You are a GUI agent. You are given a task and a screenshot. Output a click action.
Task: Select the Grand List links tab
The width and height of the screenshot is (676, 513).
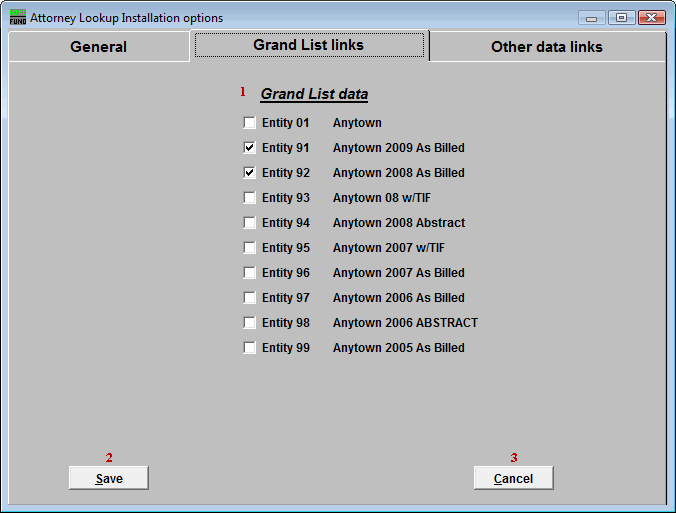point(308,45)
